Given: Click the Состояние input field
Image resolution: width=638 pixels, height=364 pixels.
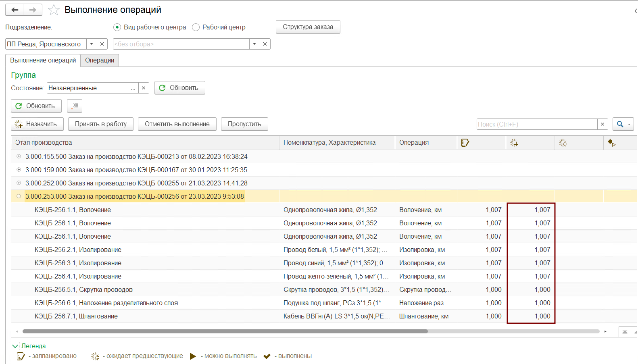Looking at the screenshot, I should [88, 88].
